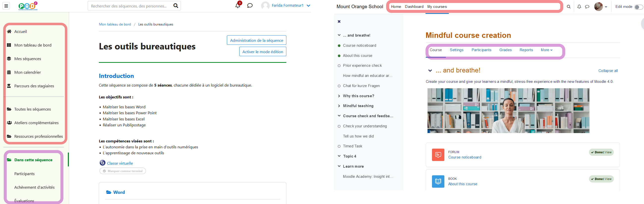Click the Forum activity icon
This screenshot has width=644, height=204.
[x=438, y=155]
